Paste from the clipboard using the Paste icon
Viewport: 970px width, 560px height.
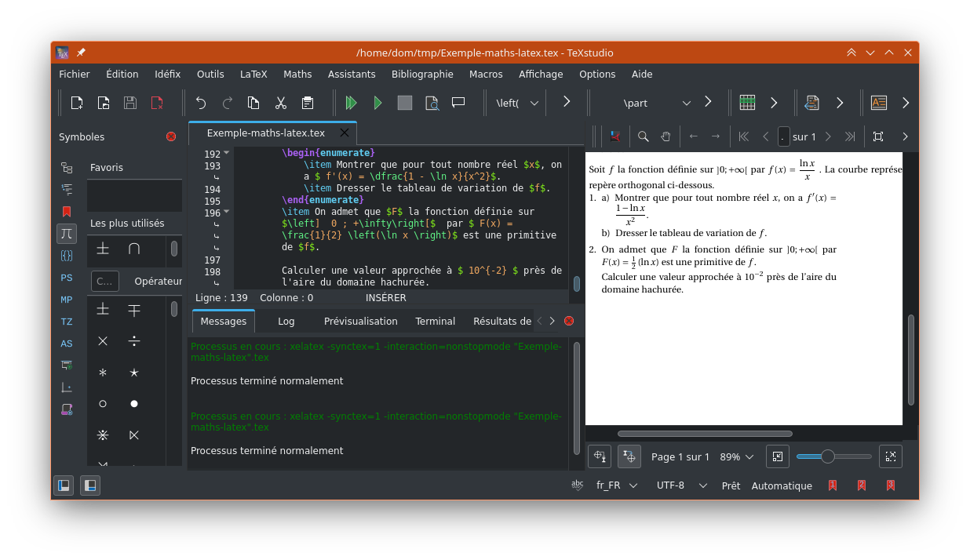point(307,103)
